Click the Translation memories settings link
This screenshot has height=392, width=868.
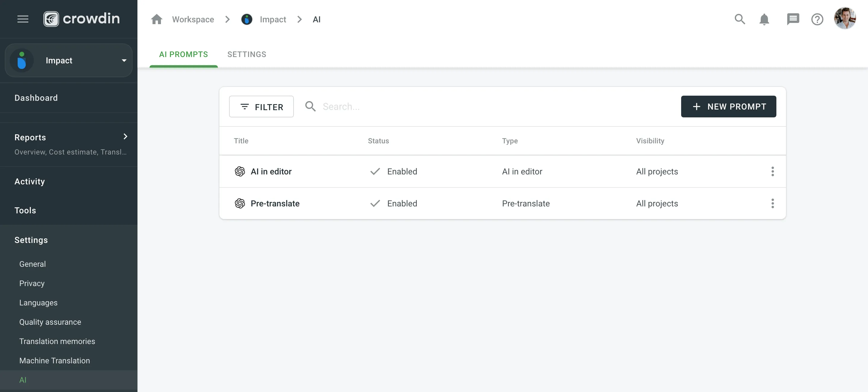(x=57, y=341)
